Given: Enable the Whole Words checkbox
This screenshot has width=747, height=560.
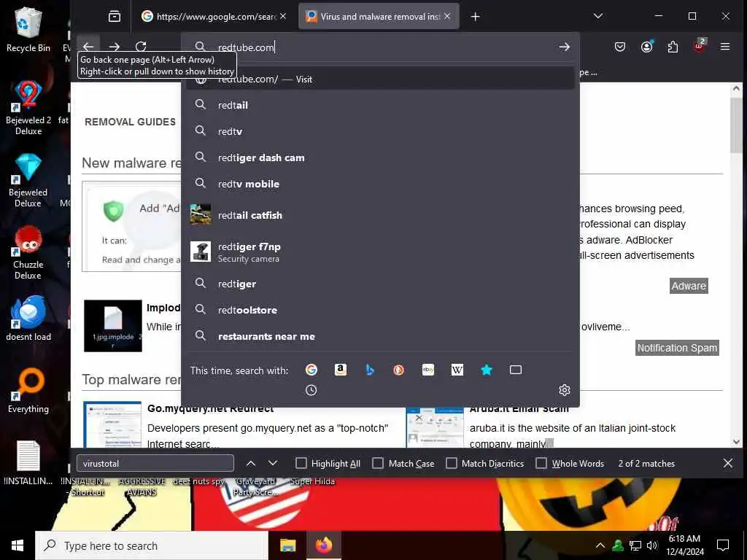Looking at the screenshot, I should [541, 463].
